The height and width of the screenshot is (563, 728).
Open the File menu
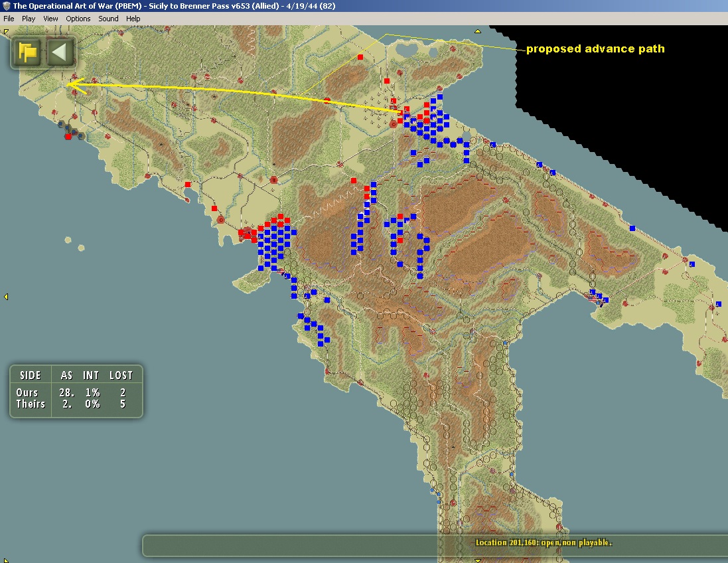pyautogui.click(x=9, y=19)
